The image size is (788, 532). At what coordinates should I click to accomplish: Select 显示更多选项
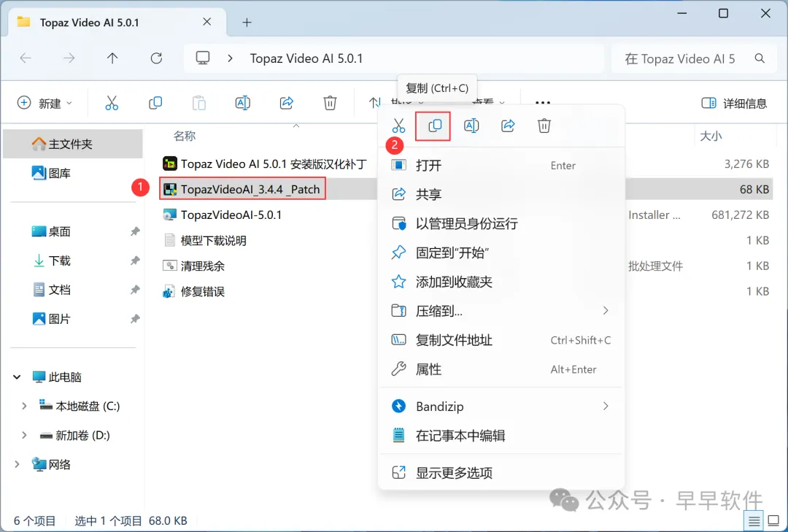(x=501, y=473)
